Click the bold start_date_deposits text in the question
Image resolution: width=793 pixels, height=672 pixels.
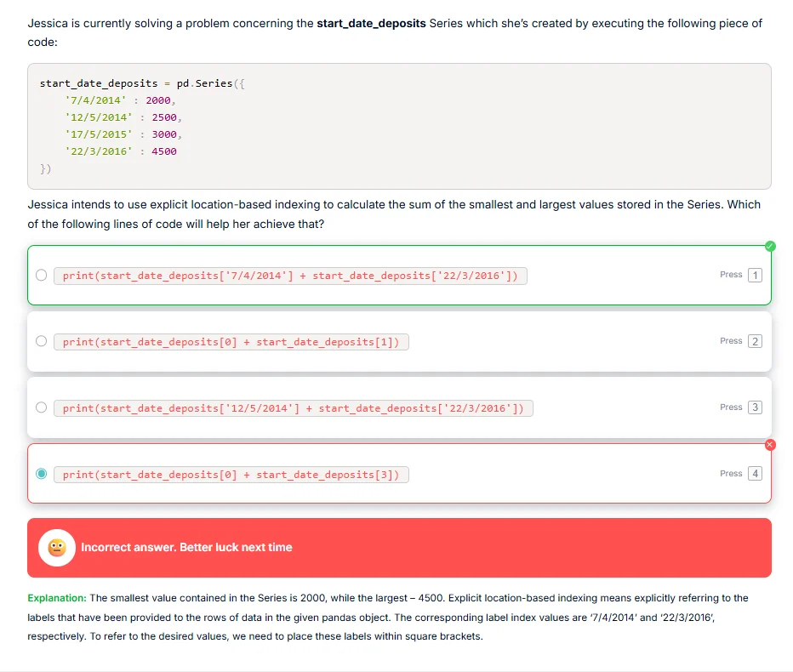[x=371, y=24]
